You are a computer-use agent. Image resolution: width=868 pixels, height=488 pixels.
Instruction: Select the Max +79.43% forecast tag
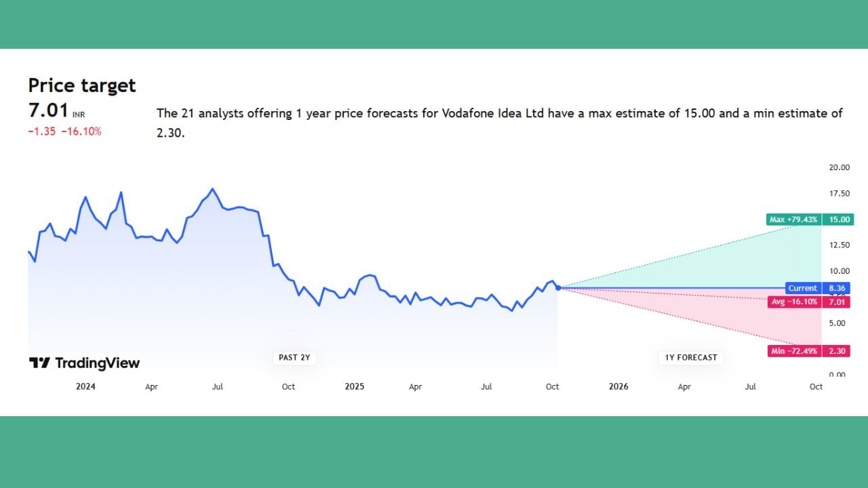pos(793,220)
